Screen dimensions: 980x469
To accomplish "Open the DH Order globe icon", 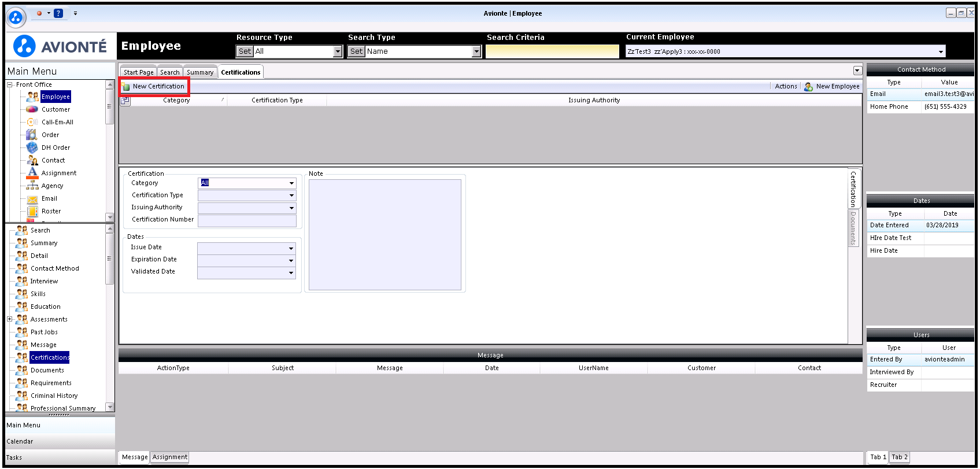I will [x=32, y=147].
